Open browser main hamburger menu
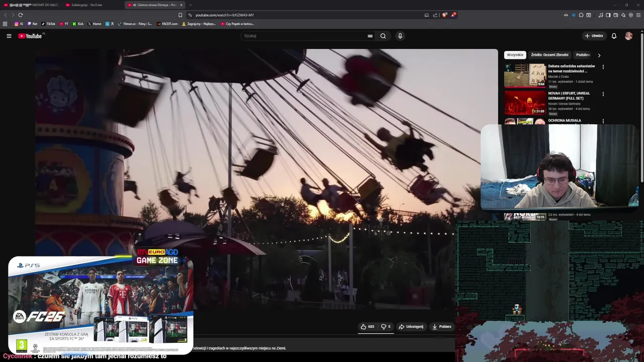This screenshot has width=644, height=362. (x=639, y=15)
